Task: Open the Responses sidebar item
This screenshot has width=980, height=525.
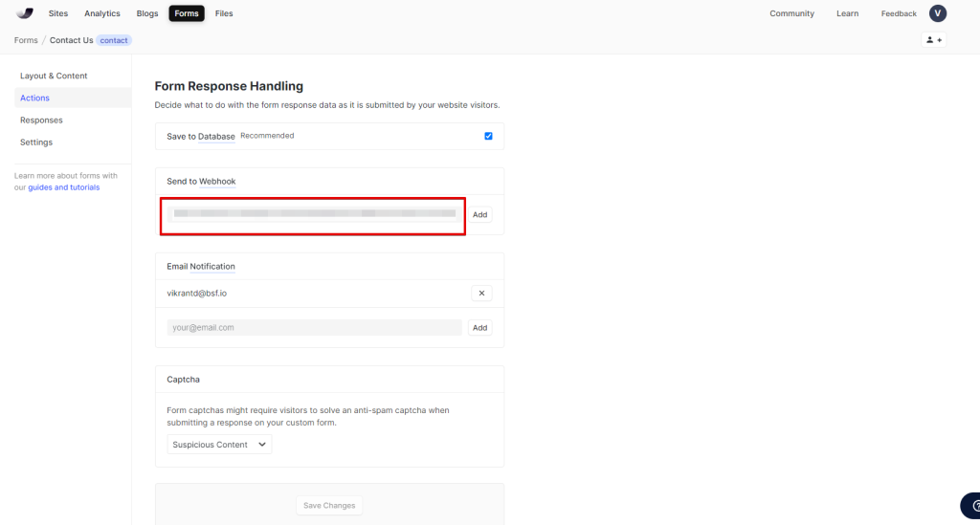Action: point(41,120)
